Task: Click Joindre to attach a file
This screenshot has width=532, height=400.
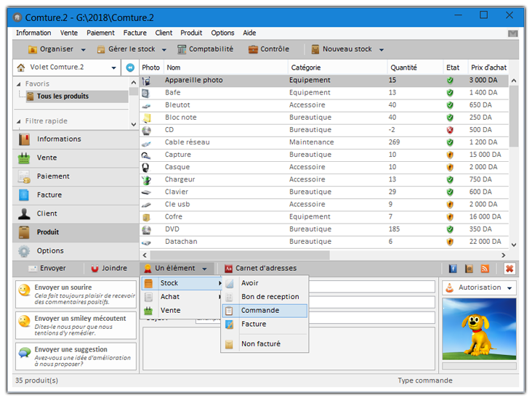Action: pos(108,269)
